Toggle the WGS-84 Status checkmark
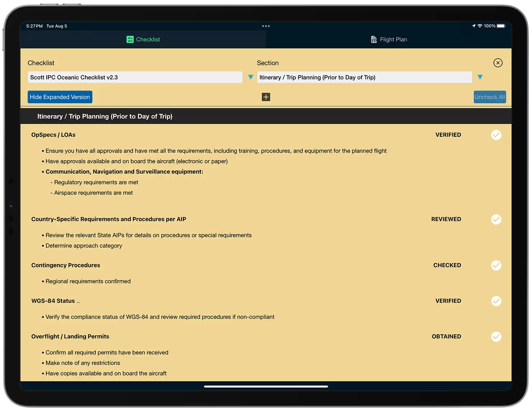The width and height of the screenshot is (532, 412). pos(496,301)
